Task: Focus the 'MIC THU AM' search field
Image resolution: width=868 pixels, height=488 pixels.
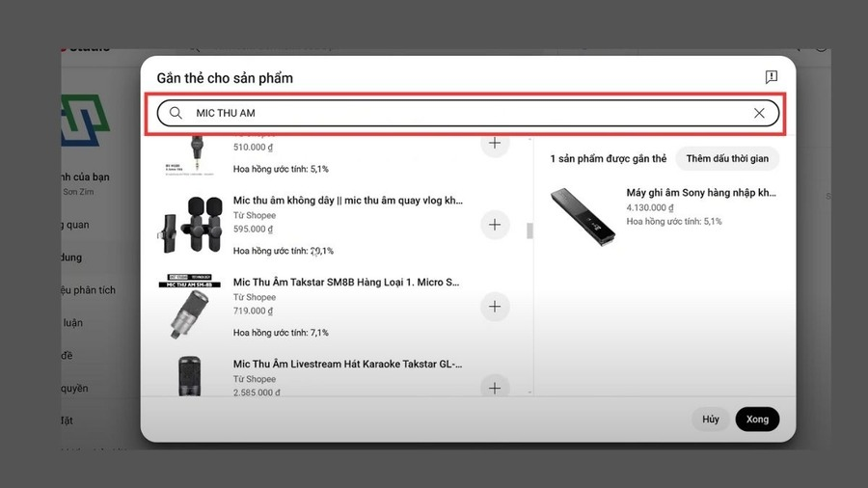Action: 463,113
